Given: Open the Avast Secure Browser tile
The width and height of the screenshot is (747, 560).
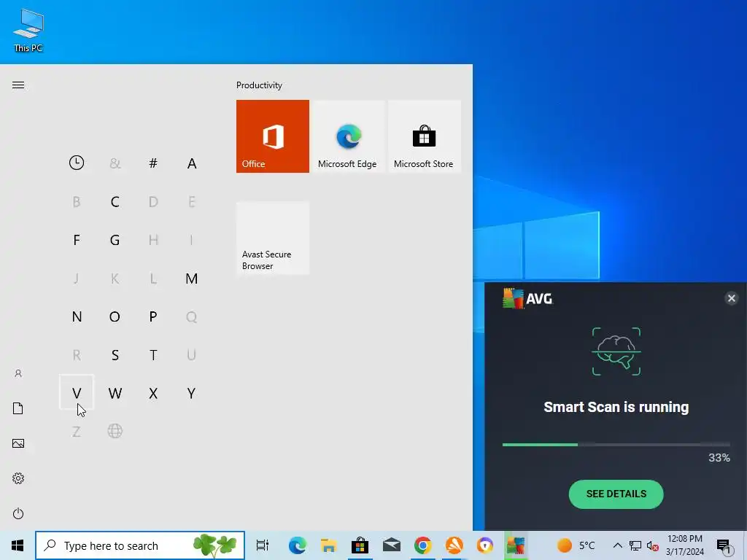Looking at the screenshot, I should (x=273, y=238).
